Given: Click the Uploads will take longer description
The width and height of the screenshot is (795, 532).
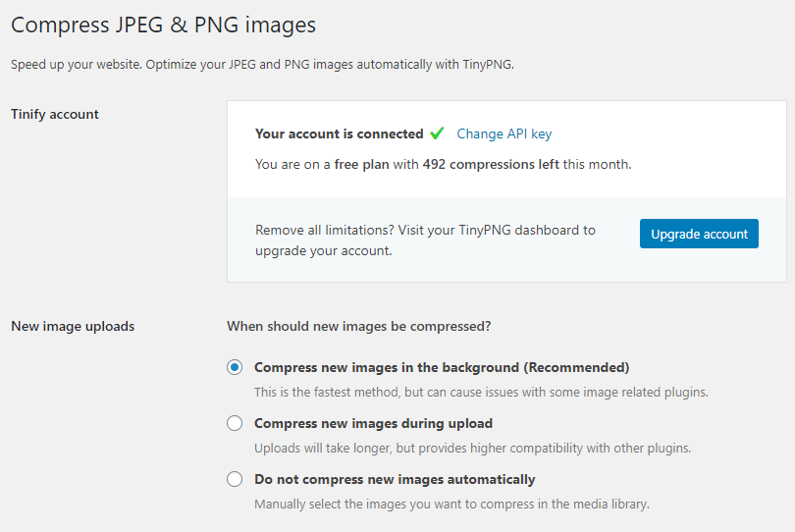Looking at the screenshot, I should pos(472,449).
